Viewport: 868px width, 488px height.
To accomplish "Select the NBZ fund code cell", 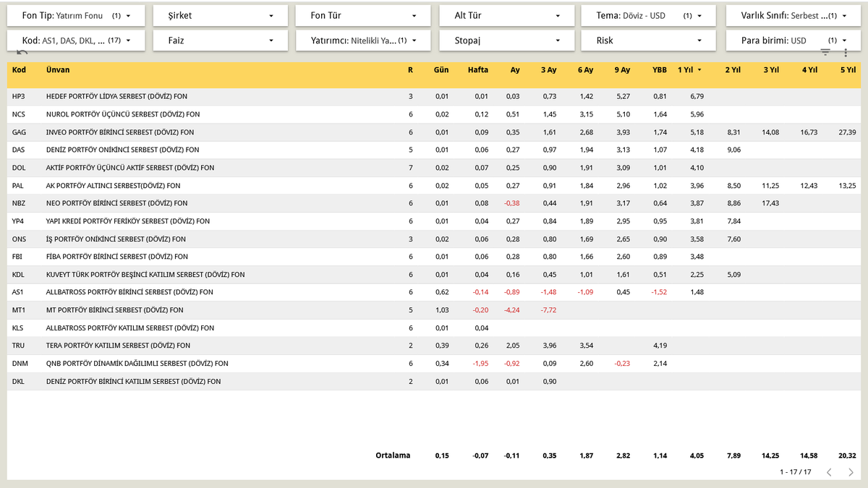I will tap(19, 203).
